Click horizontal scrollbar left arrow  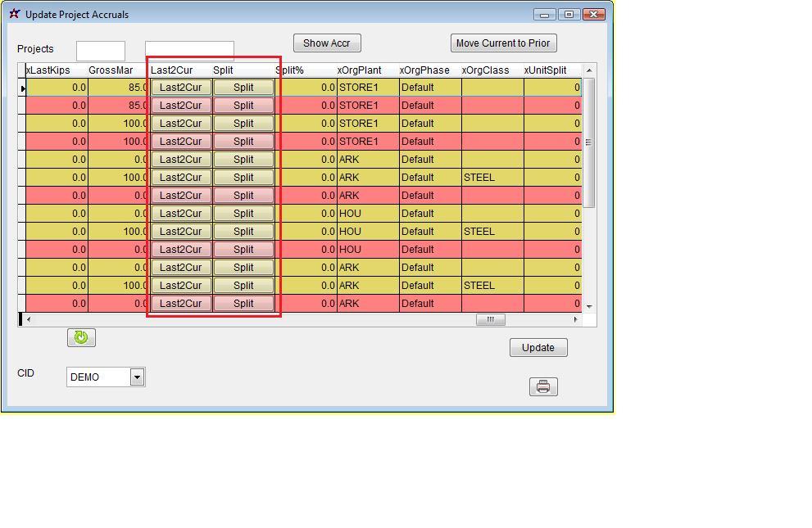(29, 319)
